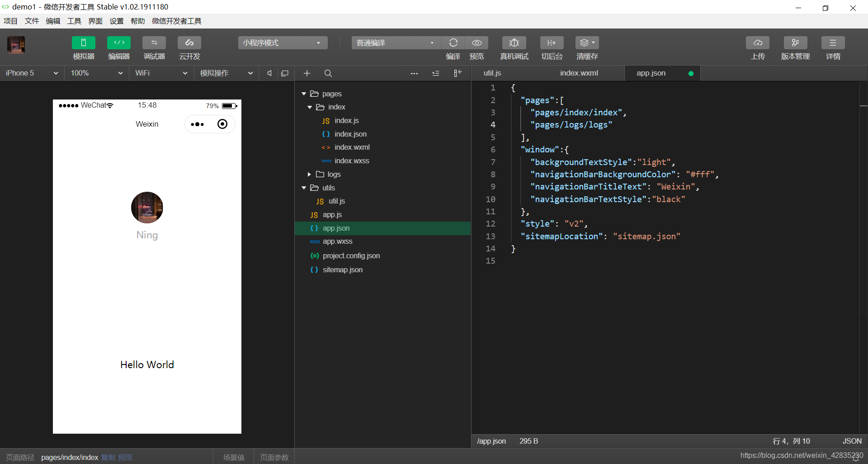Open the mini program mode dropdown
Image resolution: width=868 pixels, height=464 pixels.
tap(283, 43)
